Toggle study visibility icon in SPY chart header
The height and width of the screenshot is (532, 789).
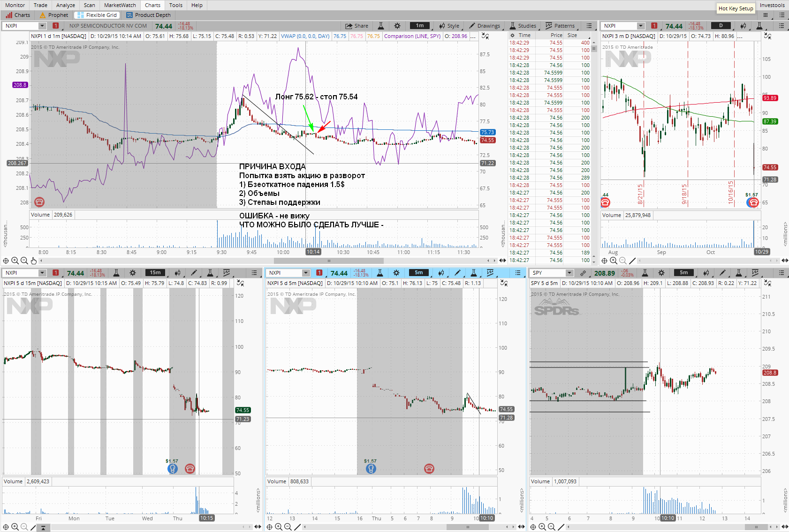pyautogui.click(x=767, y=283)
